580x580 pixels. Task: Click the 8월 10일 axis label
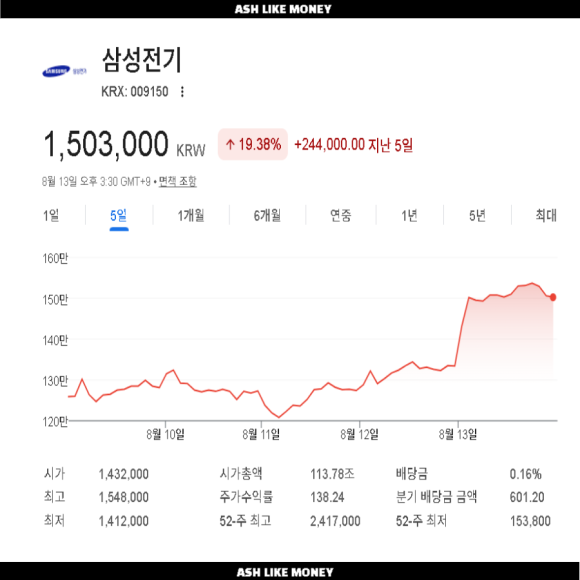[x=165, y=434]
